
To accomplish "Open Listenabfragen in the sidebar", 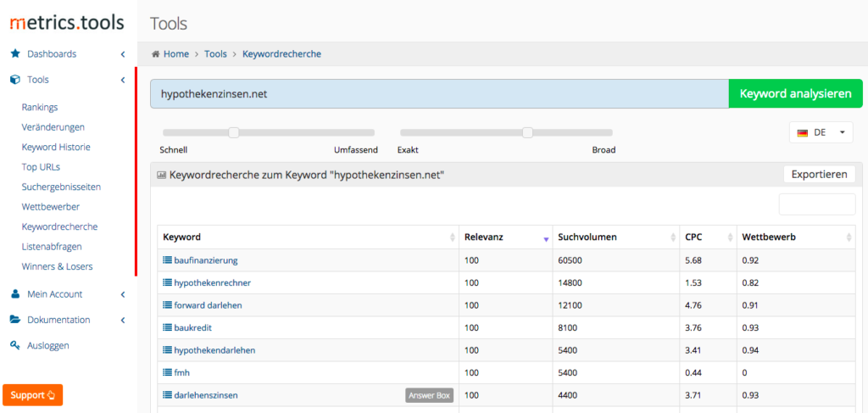I will (52, 247).
